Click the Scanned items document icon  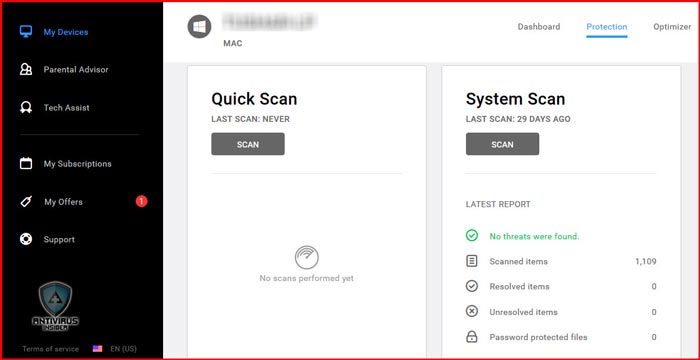coord(472,261)
